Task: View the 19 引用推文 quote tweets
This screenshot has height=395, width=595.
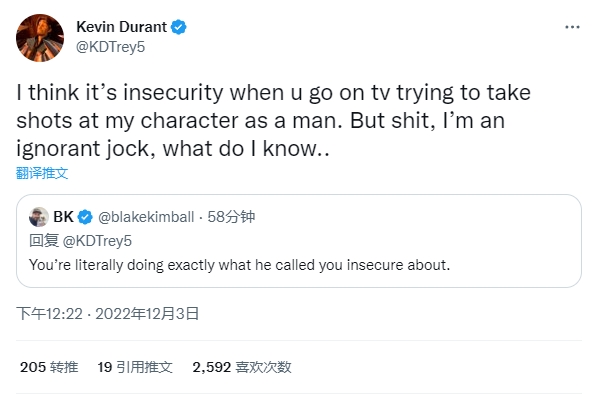Action: 135,367
